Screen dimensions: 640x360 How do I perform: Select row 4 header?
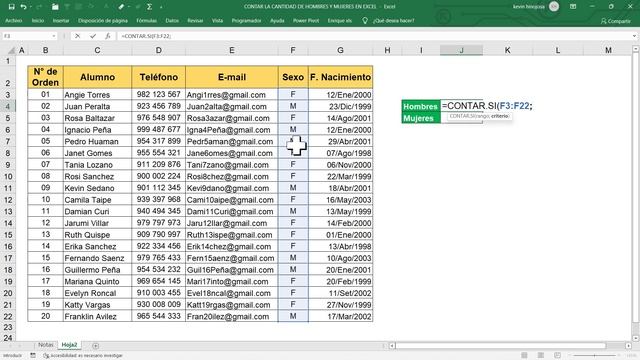pyautogui.click(x=8, y=106)
